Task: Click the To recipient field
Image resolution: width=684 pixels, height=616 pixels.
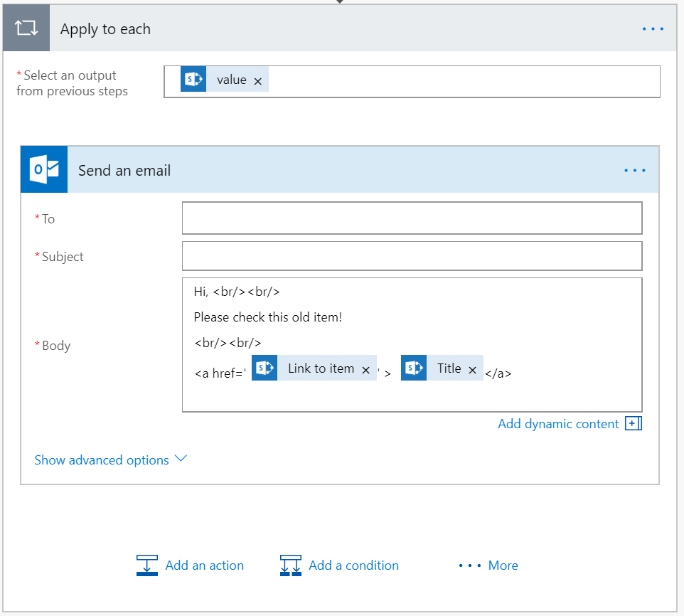Action: pyautogui.click(x=412, y=218)
